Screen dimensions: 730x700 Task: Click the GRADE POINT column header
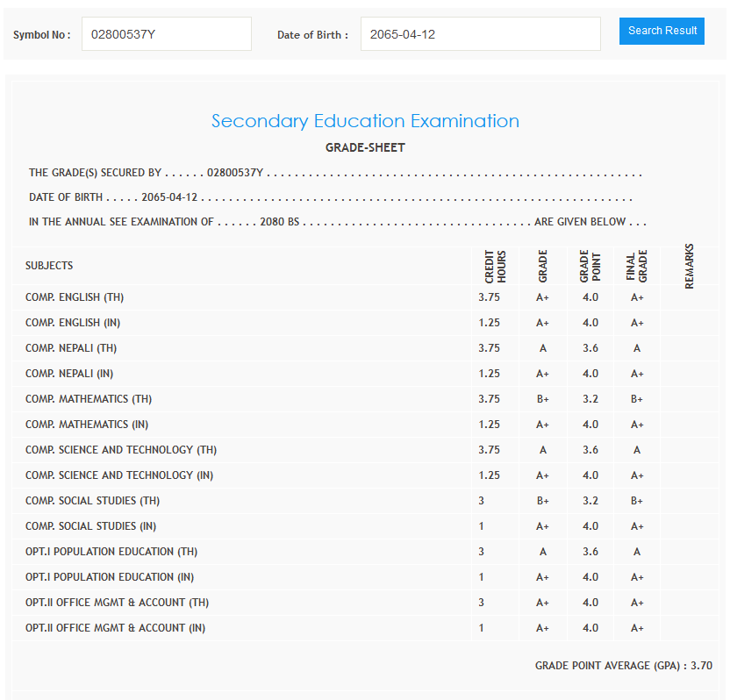tap(590, 266)
